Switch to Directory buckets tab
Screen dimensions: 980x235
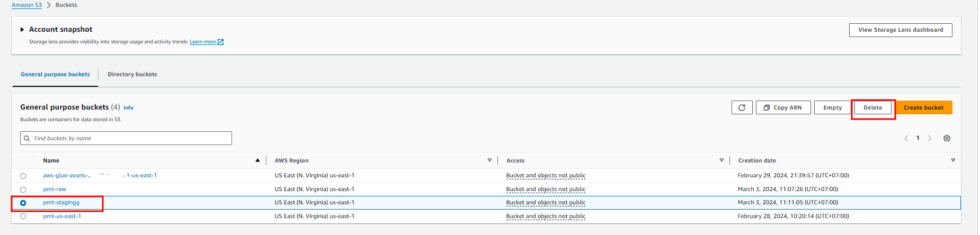coord(132,74)
